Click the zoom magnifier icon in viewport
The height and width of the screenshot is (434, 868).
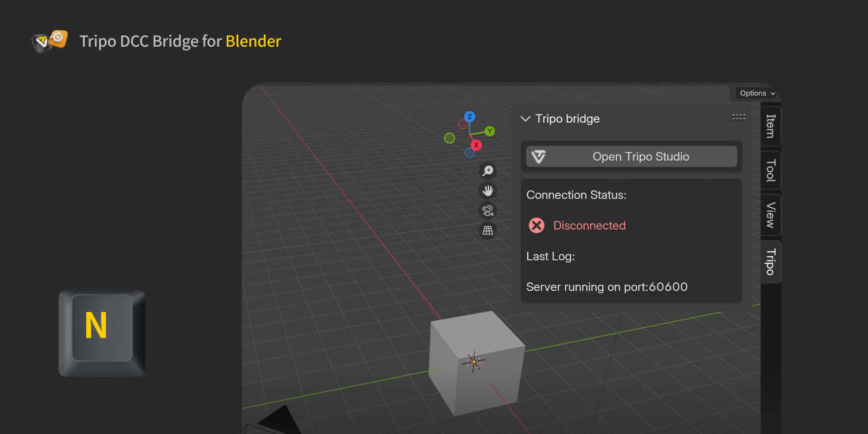coord(488,171)
